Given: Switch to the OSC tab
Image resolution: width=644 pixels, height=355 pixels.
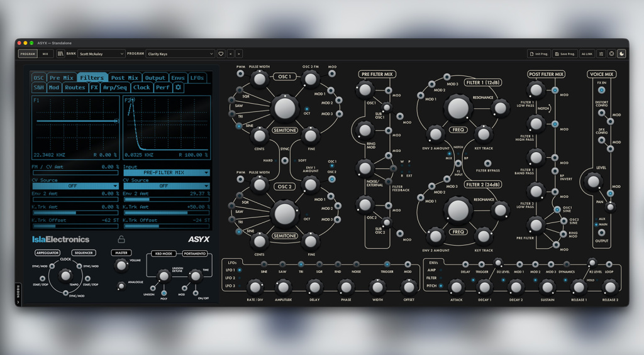Looking at the screenshot, I should (x=38, y=77).
